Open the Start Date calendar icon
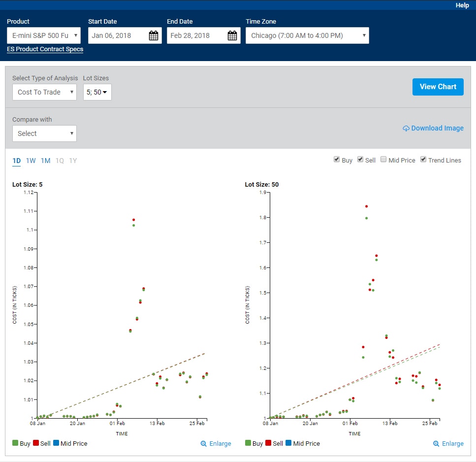 click(x=153, y=35)
